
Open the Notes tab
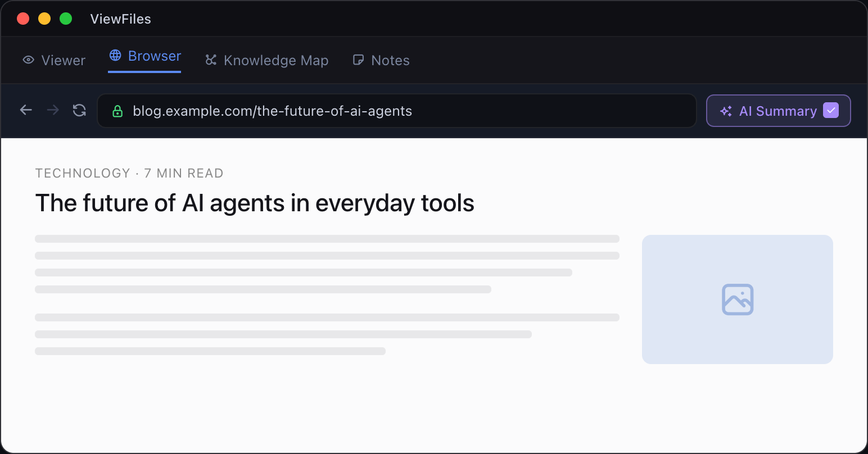[x=381, y=60]
